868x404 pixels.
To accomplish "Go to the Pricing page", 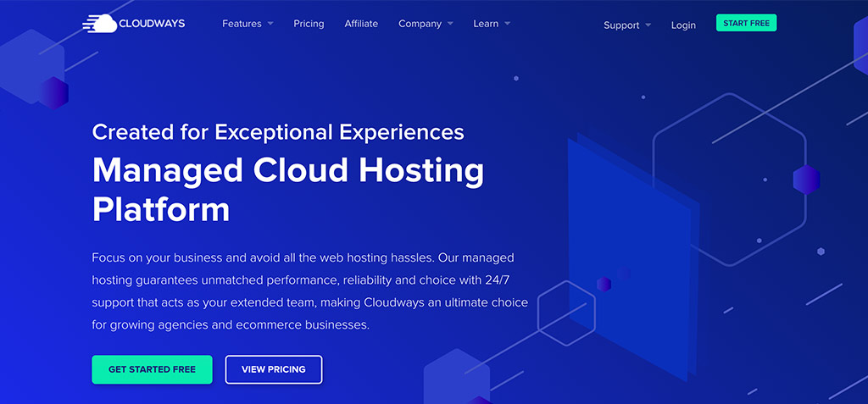I will coord(309,24).
